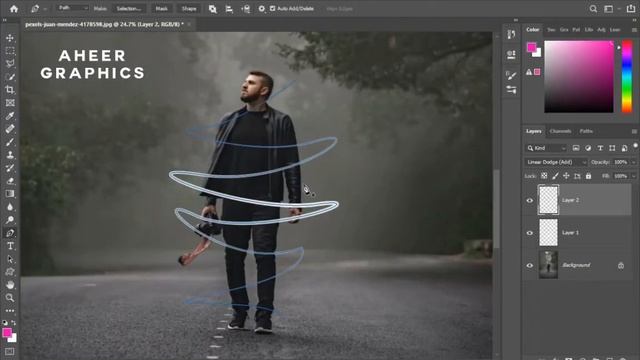Toggle pixel layer filter

(576, 148)
